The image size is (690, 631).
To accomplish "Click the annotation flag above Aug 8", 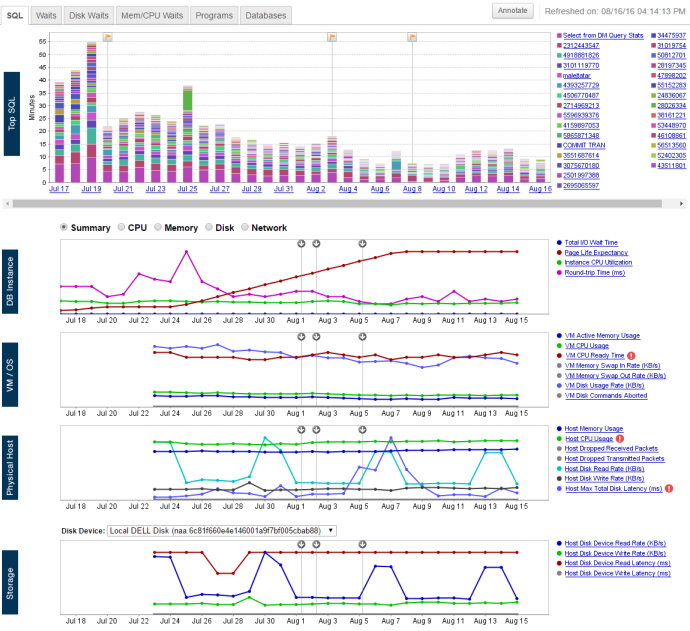I will pyautogui.click(x=411, y=37).
